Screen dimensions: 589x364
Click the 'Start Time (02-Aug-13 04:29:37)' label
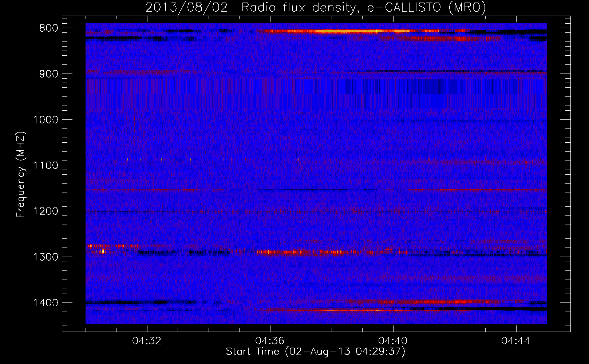pos(316,352)
